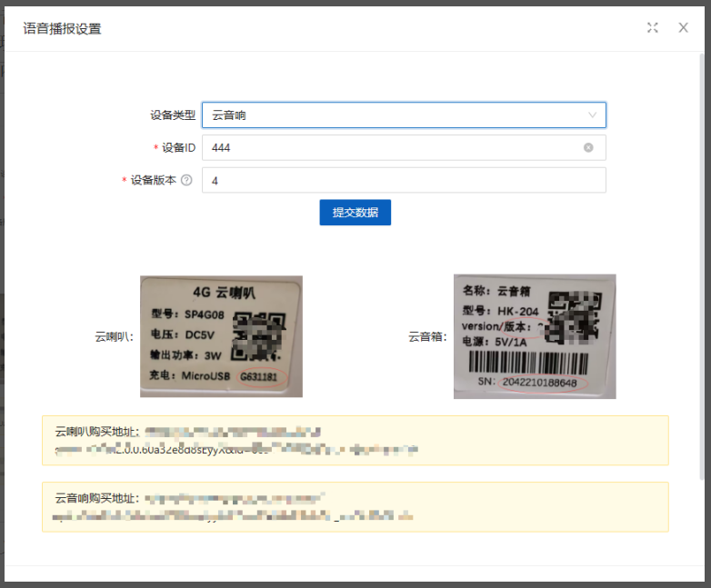The width and height of the screenshot is (711, 588).
Task: Click the QR code on the 云喇叭 image
Action: (x=261, y=336)
